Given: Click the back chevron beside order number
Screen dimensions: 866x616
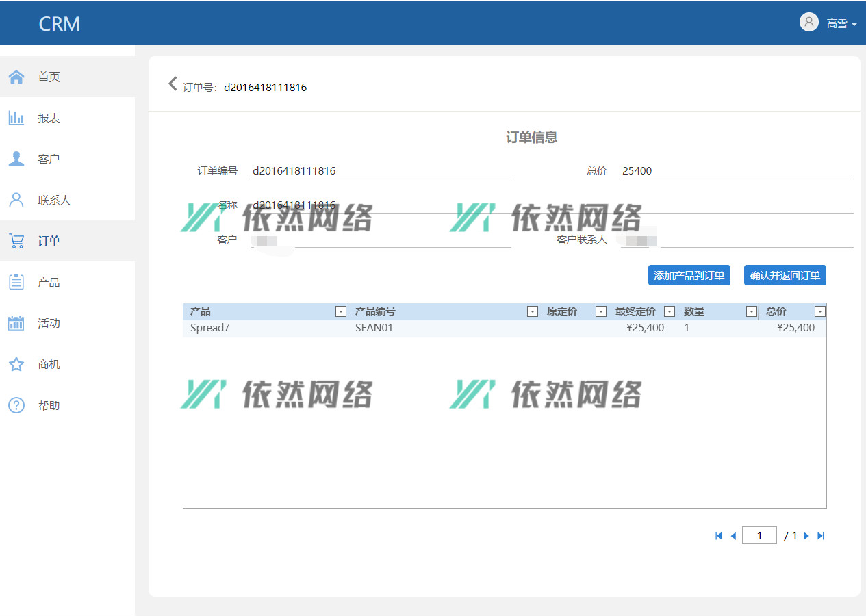Looking at the screenshot, I should tap(173, 84).
